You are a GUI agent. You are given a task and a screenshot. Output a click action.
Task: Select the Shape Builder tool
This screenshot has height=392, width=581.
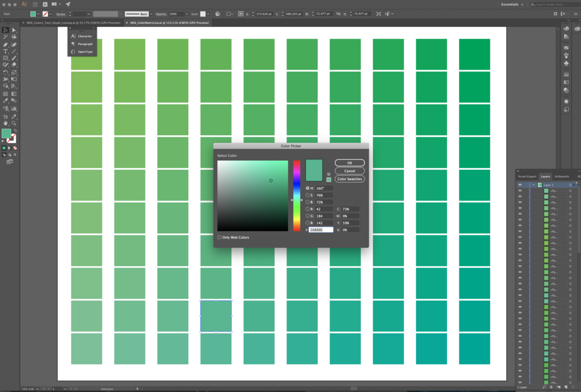[6, 86]
